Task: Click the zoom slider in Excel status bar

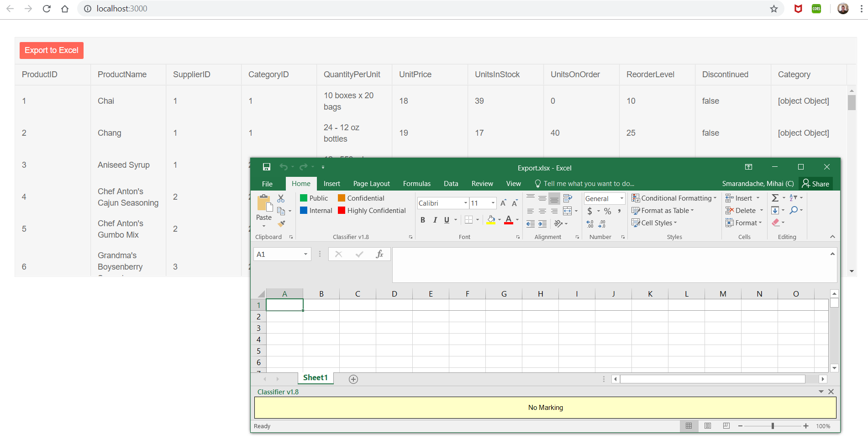Action: pyautogui.click(x=773, y=426)
